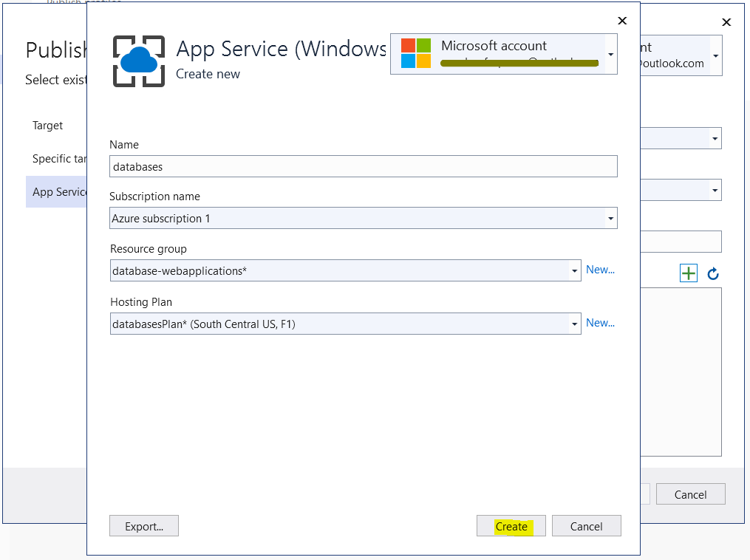Focus the Name input field

click(x=364, y=166)
